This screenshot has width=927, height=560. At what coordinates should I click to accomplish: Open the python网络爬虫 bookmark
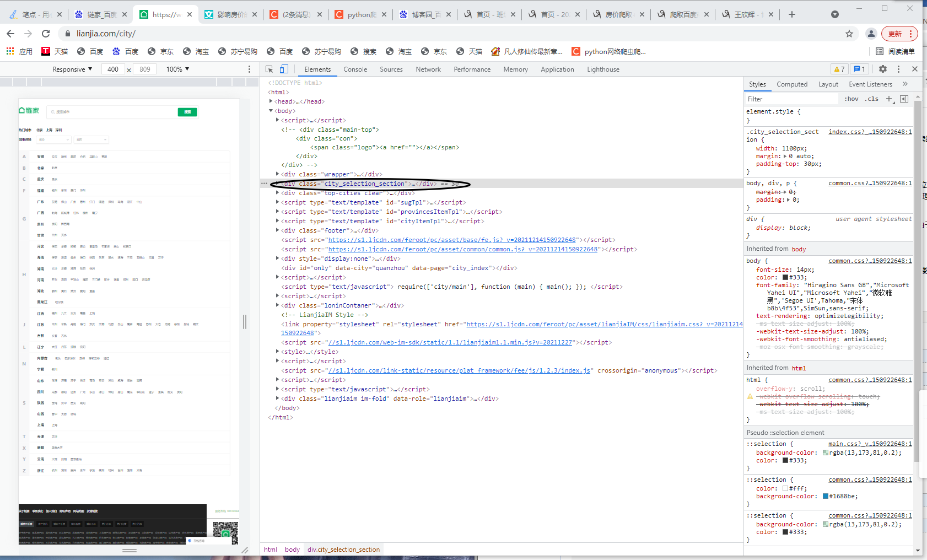coord(609,51)
